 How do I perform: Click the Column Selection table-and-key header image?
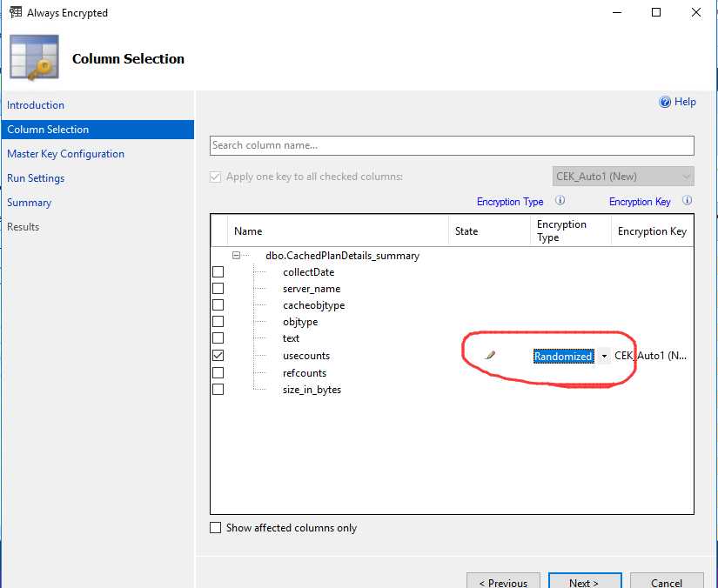[34, 57]
